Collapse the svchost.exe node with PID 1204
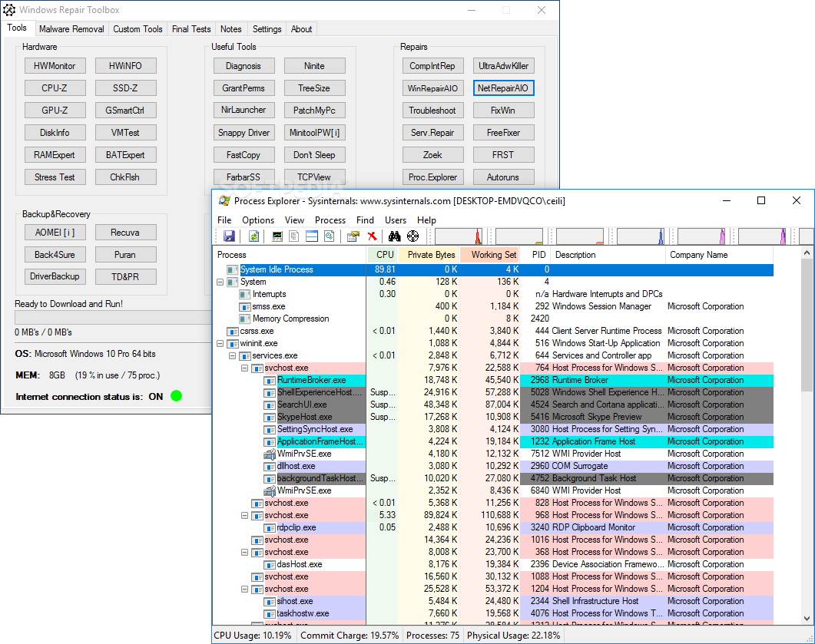This screenshot has width=815, height=644. tap(244, 589)
